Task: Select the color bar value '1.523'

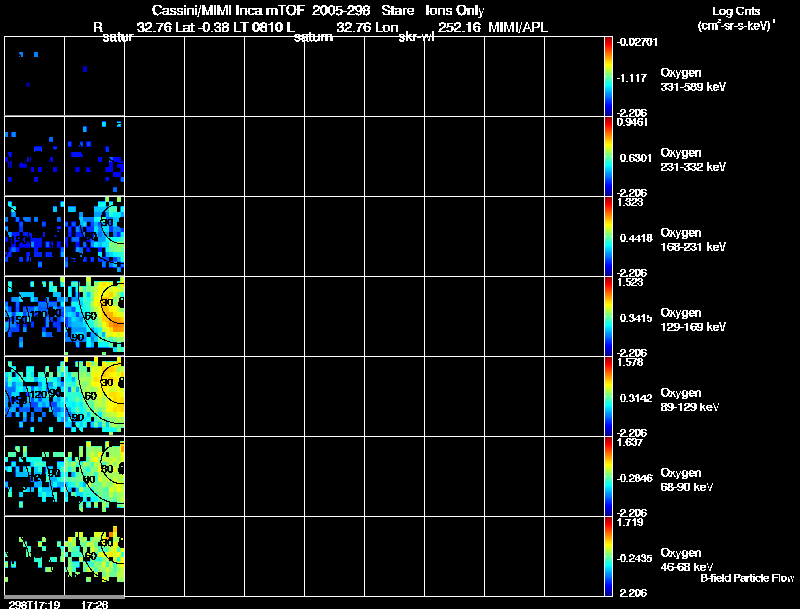Action: pos(630,283)
